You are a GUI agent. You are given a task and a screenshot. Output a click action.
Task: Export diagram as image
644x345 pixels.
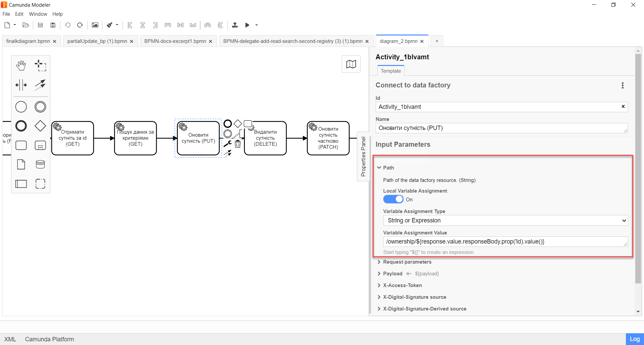[95, 25]
